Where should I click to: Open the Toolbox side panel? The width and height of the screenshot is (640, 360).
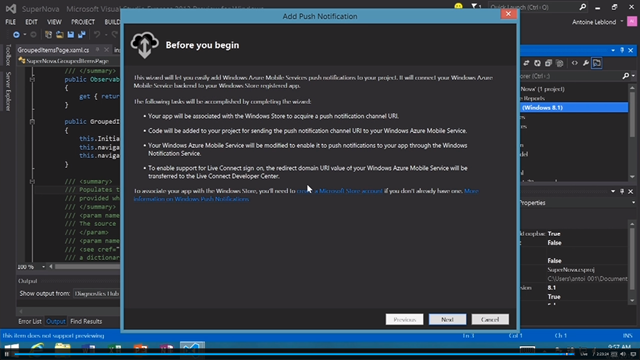click(x=8, y=55)
